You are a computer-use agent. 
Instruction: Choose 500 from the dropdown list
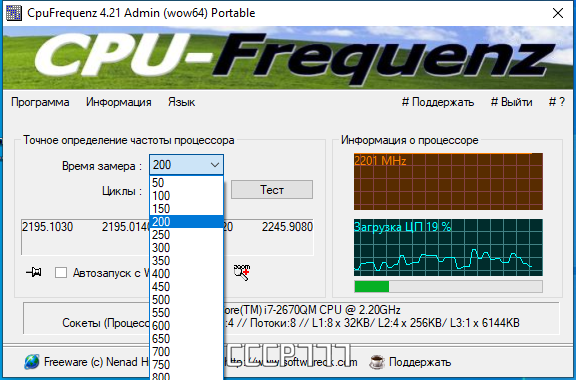186,300
